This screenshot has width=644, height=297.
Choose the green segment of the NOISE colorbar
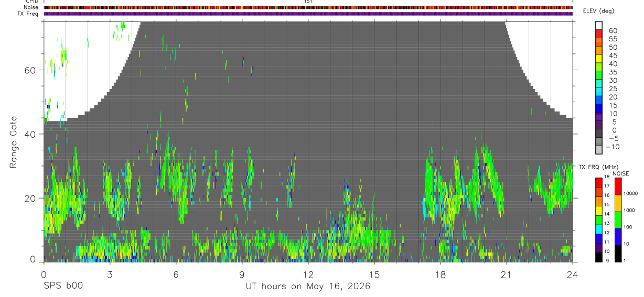[x=618, y=220]
